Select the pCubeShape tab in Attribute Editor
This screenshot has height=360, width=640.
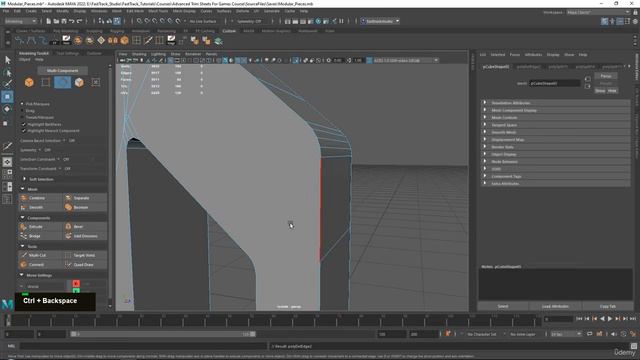(x=496, y=67)
